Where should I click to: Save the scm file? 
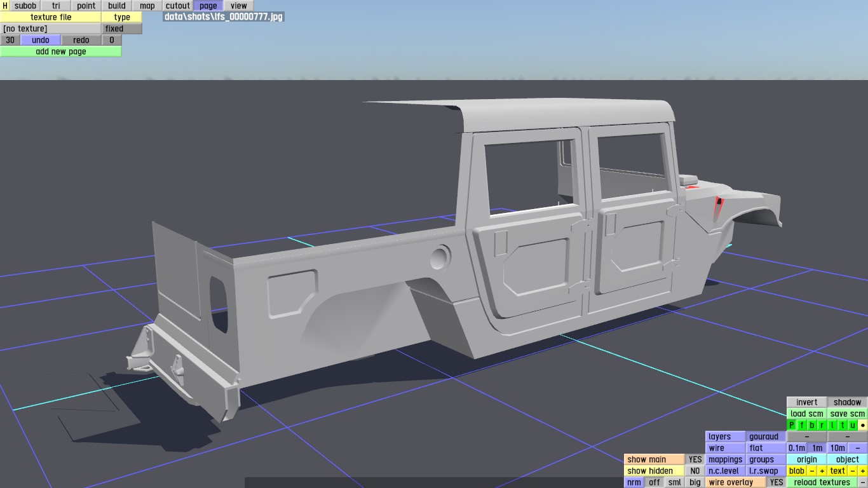[x=848, y=414]
